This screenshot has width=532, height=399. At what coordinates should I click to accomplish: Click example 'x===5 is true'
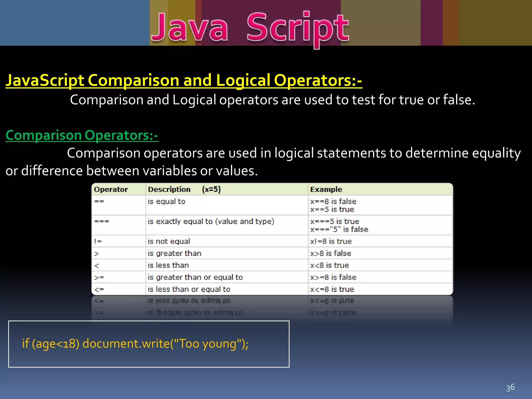point(335,221)
